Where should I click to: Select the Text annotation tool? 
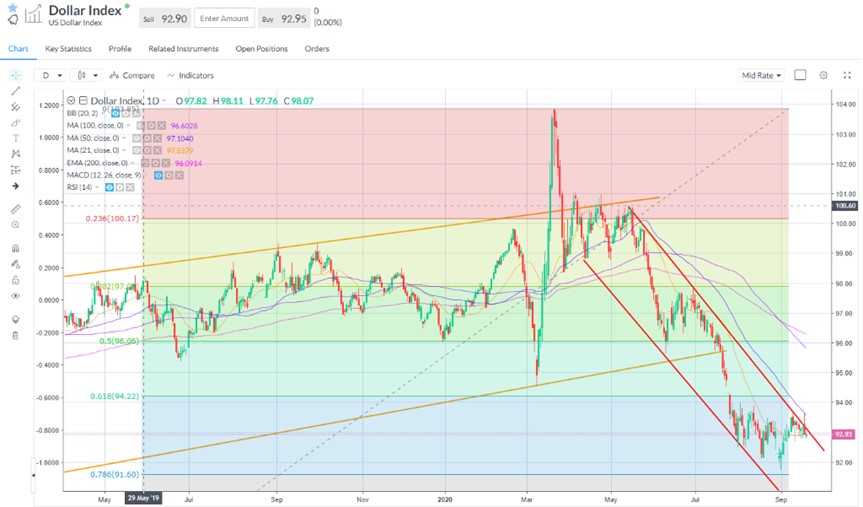click(x=15, y=138)
